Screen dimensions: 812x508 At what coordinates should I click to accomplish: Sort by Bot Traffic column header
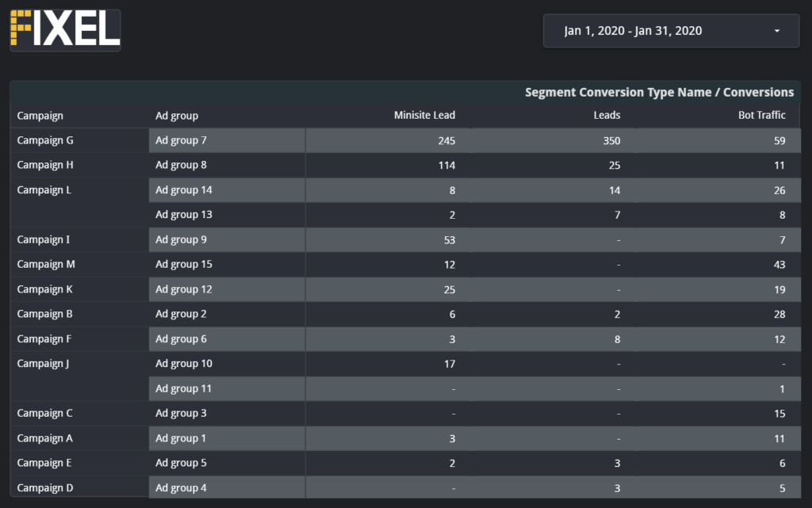pyautogui.click(x=761, y=116)
